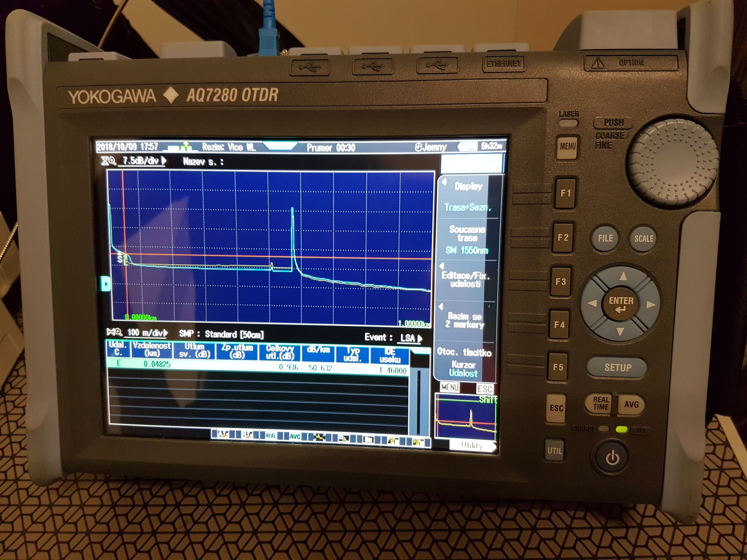Switch trace via Soucasna trasa SM 1550nm
The image size is (747, 560).
point(467,239)
